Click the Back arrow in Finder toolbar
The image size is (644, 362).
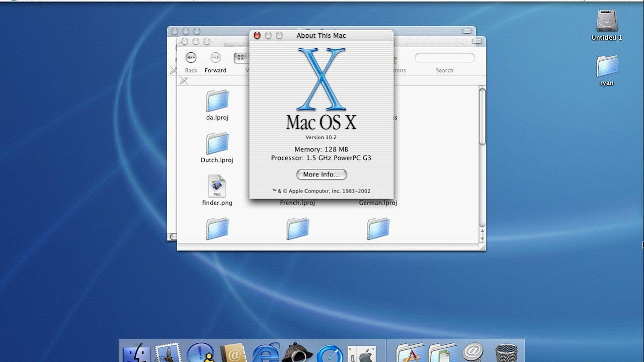click(191, 58)
